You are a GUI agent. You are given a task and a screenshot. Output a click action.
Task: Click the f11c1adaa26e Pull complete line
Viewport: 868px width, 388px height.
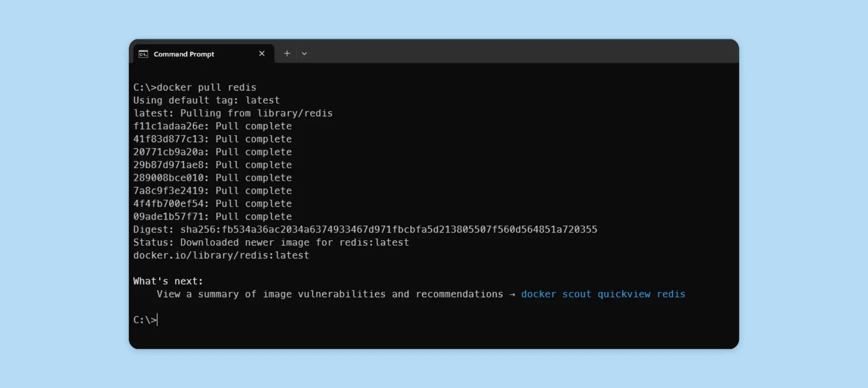(212, 126)
